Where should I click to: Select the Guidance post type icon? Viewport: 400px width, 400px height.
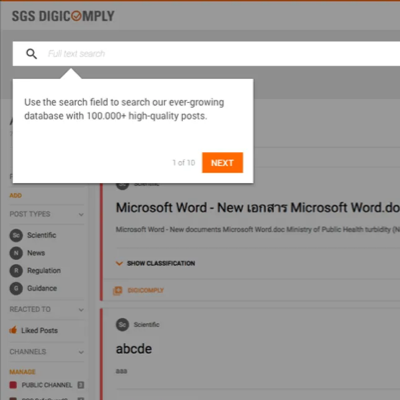pos(16,288)
